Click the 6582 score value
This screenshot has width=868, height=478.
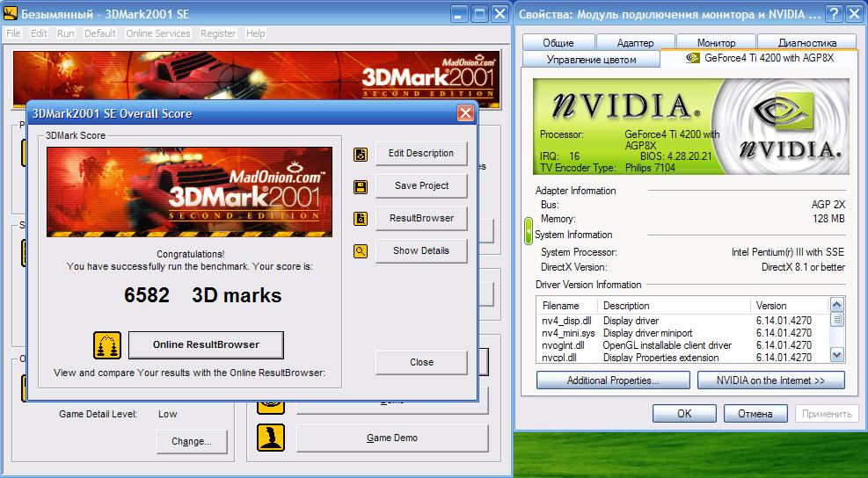coord(147,295)
